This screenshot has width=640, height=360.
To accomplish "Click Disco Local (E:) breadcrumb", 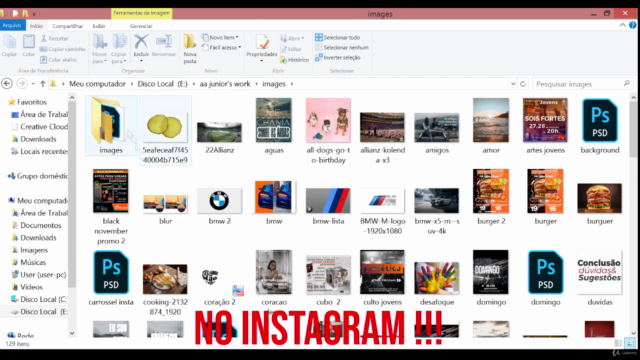I will coord(162,84).
